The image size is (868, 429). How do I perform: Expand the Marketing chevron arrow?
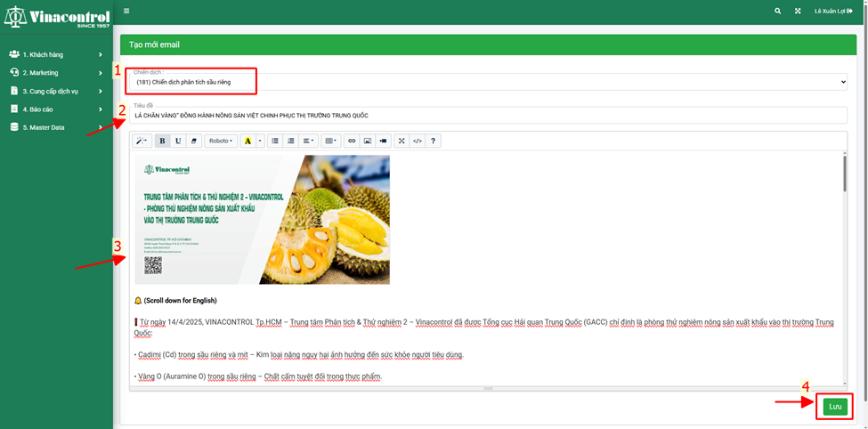tap(101, 72)
